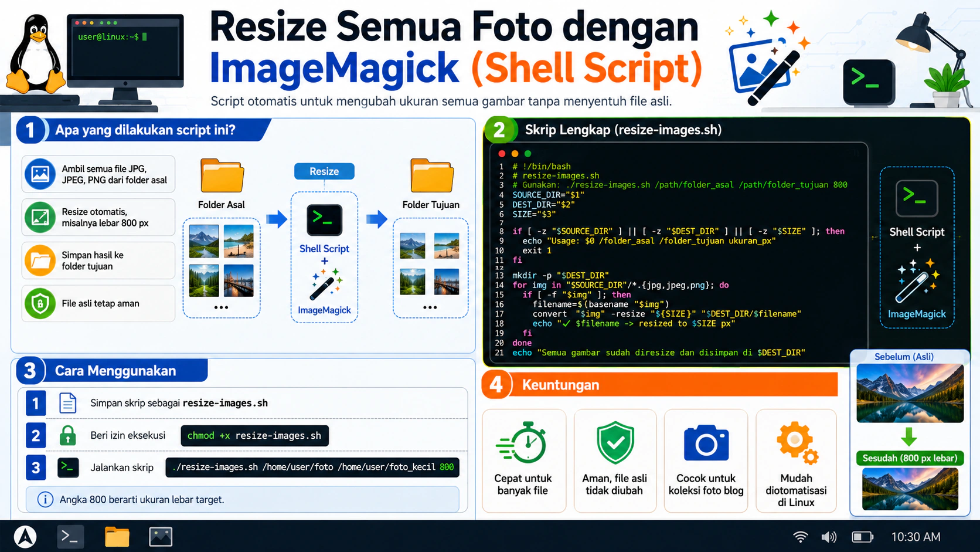Check the battery indicator in the tray

(862, 537)
